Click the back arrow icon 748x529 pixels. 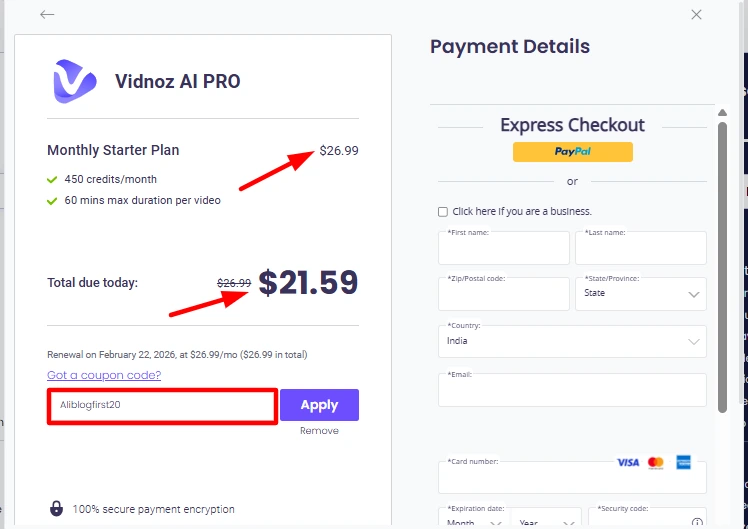pos(47,15)
